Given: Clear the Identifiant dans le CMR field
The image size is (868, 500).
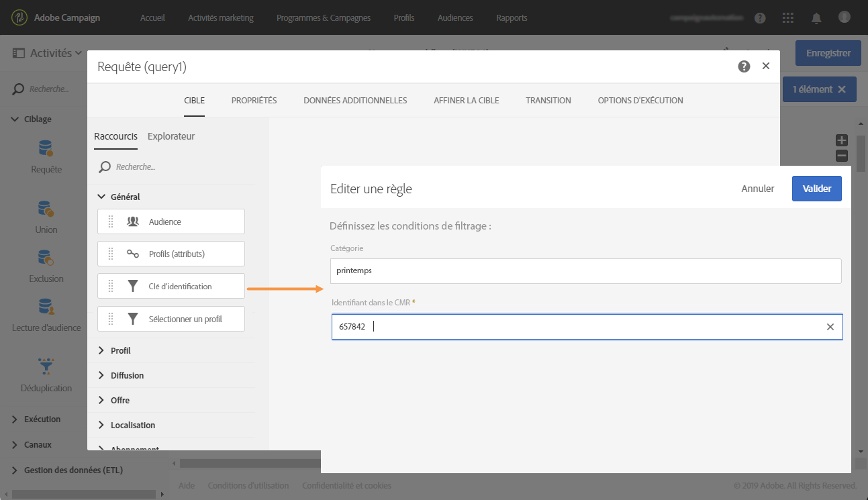Looking at the screenshot, I should point(830,327).
